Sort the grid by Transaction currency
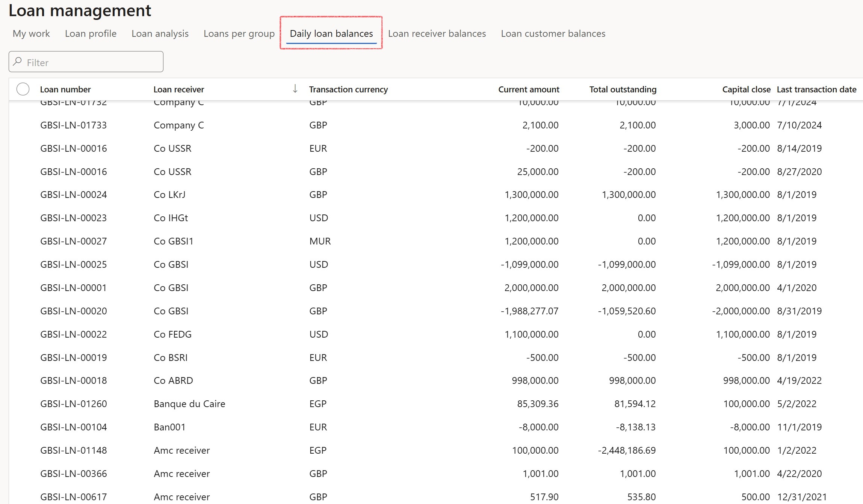The width and height of the screenshot is (863, 504). pyautogui.click(x=349, y=89)
